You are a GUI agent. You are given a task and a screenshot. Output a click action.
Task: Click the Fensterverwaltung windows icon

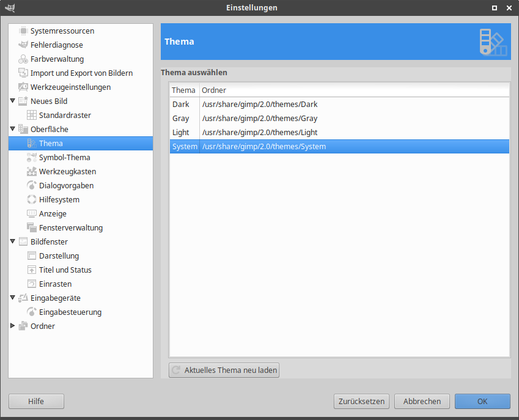tap(32, 227)
